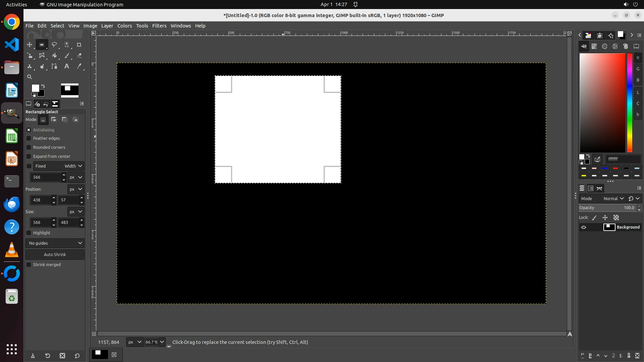Pick the Bucket Fill tool

click(54, 56)
